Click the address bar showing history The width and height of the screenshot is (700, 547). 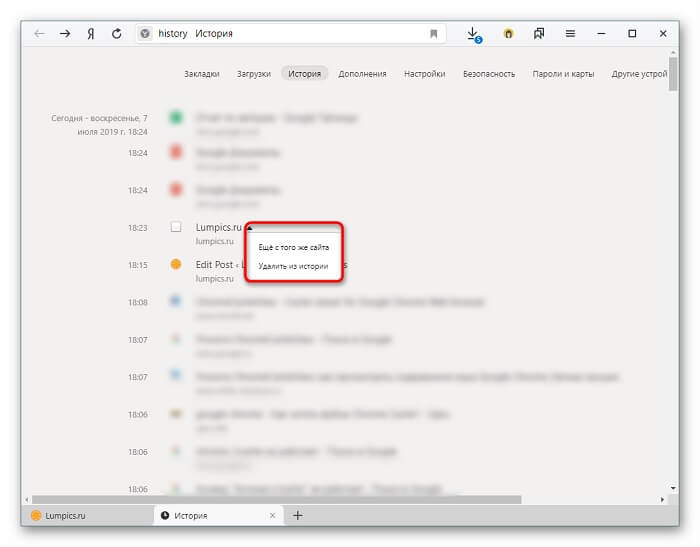(290, 34)
